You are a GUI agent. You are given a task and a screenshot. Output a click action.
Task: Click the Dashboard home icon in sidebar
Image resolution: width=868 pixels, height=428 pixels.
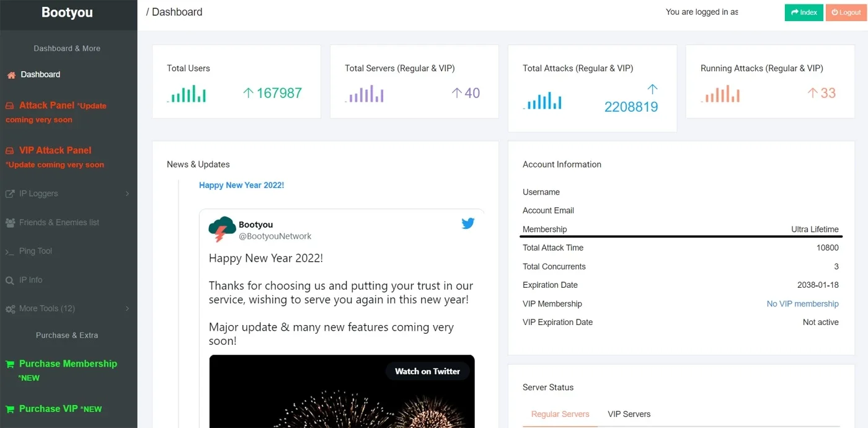(x=11, y=75)
